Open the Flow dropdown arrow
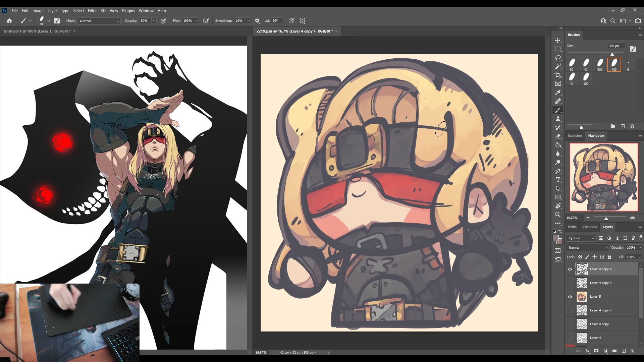 [197, 21]
